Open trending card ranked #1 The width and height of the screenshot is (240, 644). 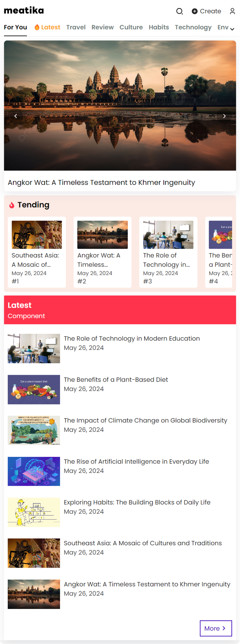(37, 252)
